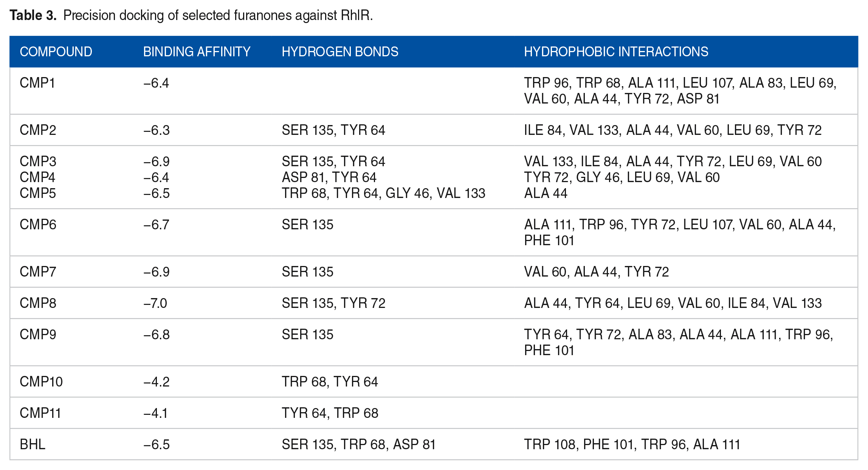
Task: Click the BHL compound label
Action: tap(33, 444)
